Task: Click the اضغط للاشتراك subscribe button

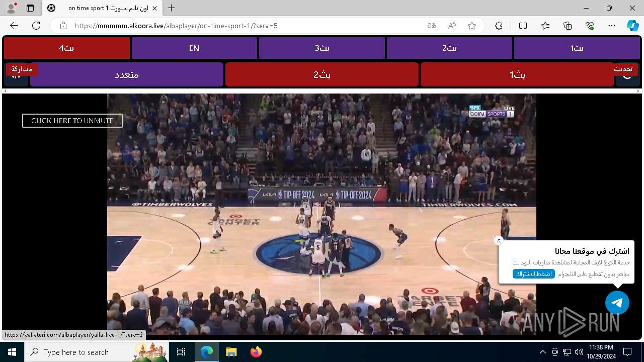Action: 534,274
